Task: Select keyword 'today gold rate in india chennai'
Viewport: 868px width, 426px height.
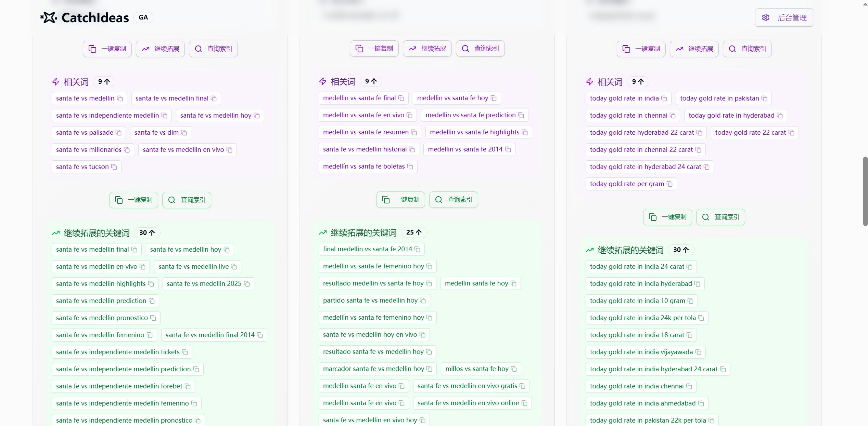Action: click(641, 386)
